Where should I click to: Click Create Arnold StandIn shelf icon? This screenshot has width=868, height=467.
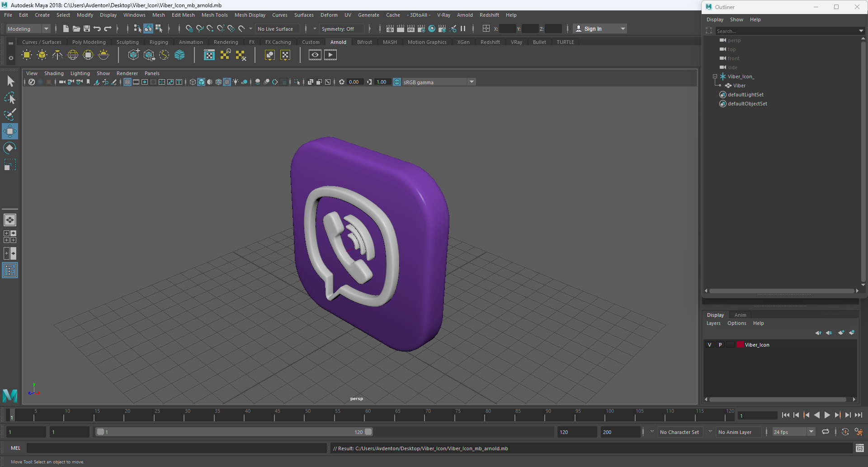133,55
